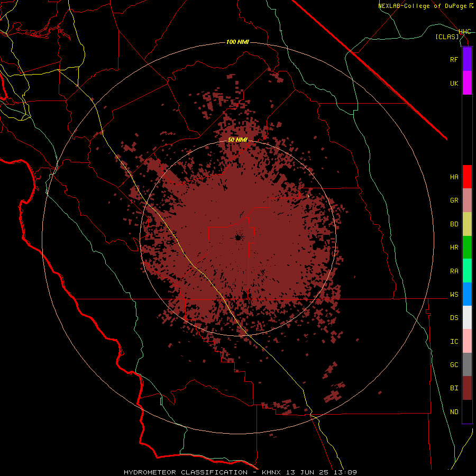Click the GR legend label
The image size is (476, 476).
pos(454,200)
